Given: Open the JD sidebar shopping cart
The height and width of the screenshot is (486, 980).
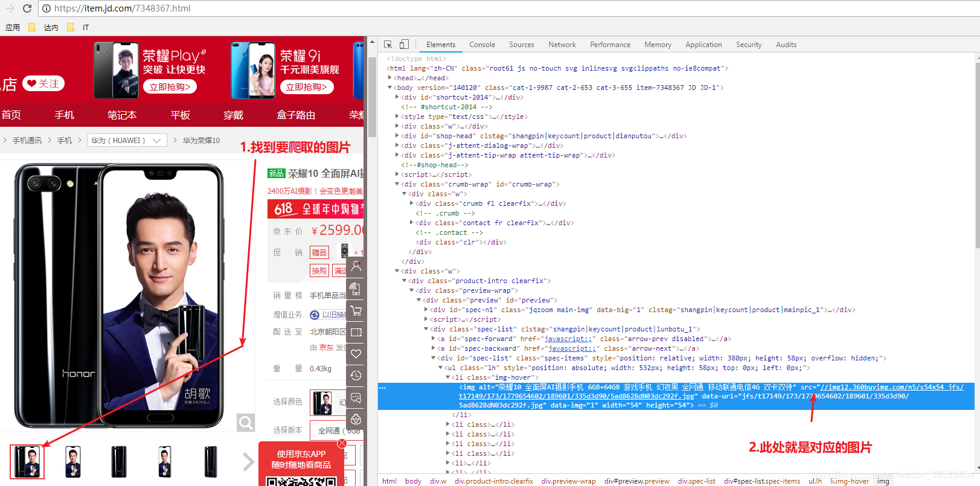Looking at the screenshot, I should [x=356, y=310].
